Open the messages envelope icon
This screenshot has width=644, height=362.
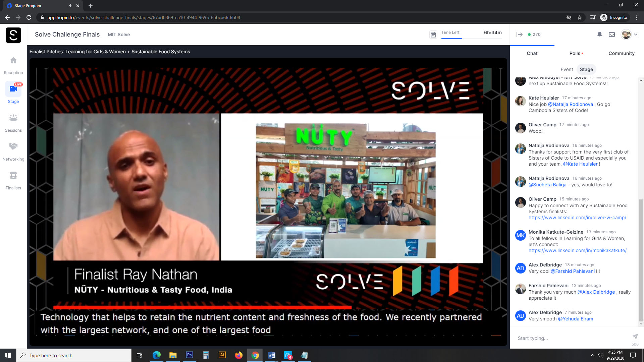[x=612, y=35]
